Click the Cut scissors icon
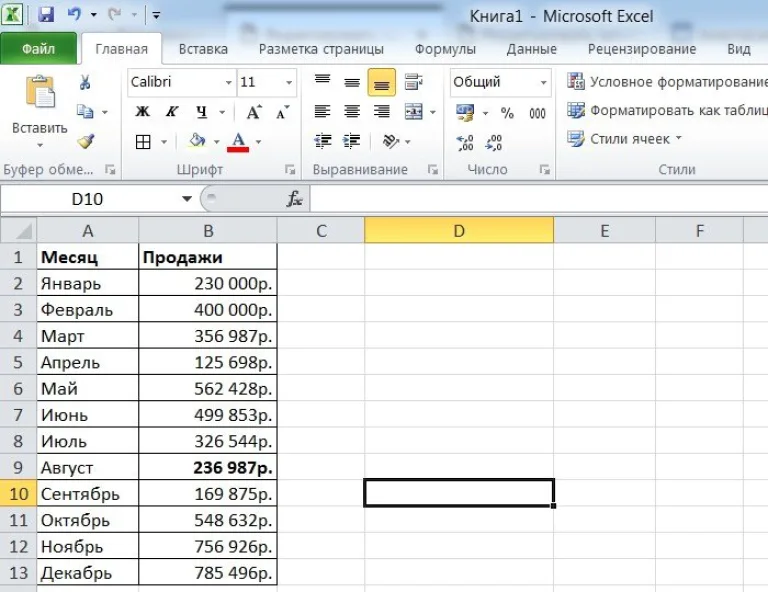 click(85, 82)
